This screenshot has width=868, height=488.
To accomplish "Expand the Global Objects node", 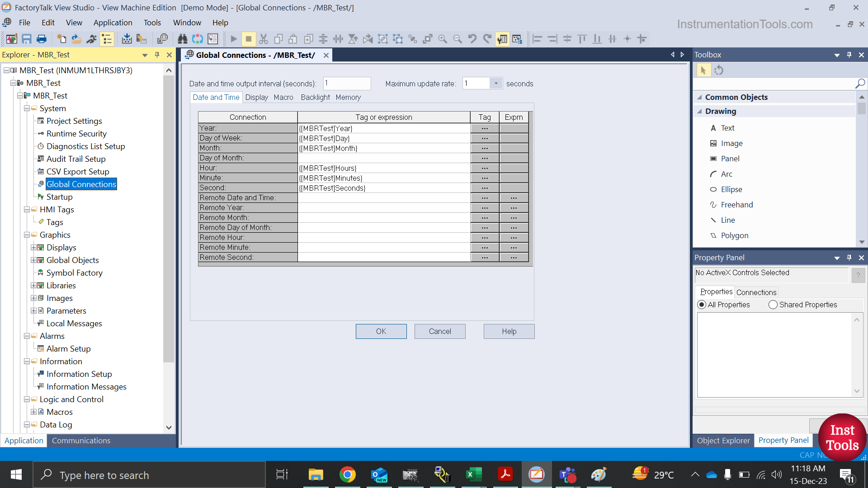I will (33, 260).
